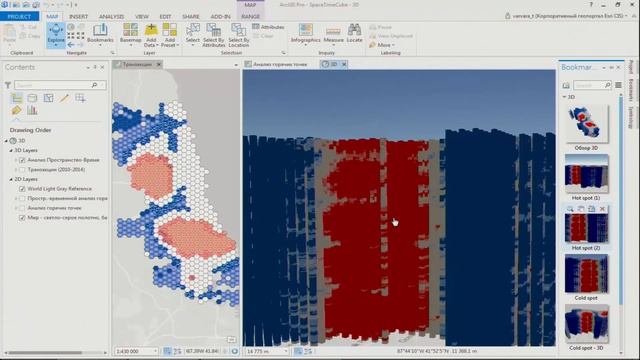Toggle Транзакции (2010-2014) layer checkbox
This screenshot has width=640, height=360.
click(x=22, y=169)
